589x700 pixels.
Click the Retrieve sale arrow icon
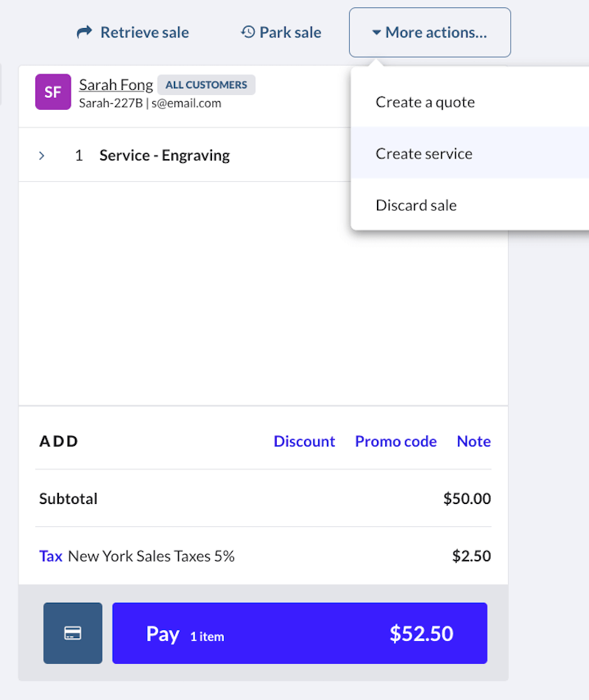pyautogui.click(x=84, y=32)
